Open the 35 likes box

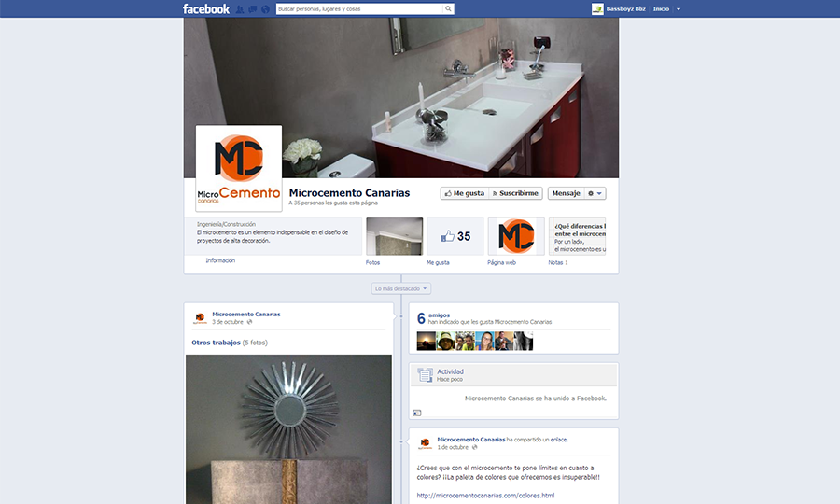point(455,236)
